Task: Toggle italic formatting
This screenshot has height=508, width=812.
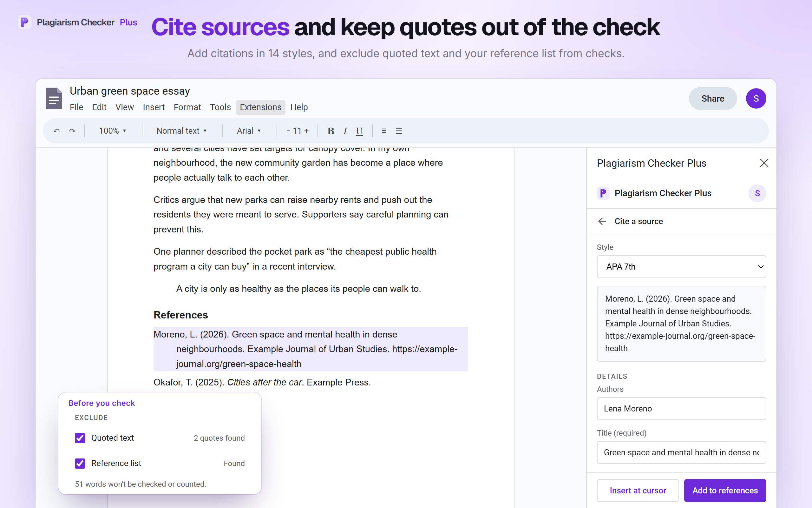Action: [x=345, y=131]
